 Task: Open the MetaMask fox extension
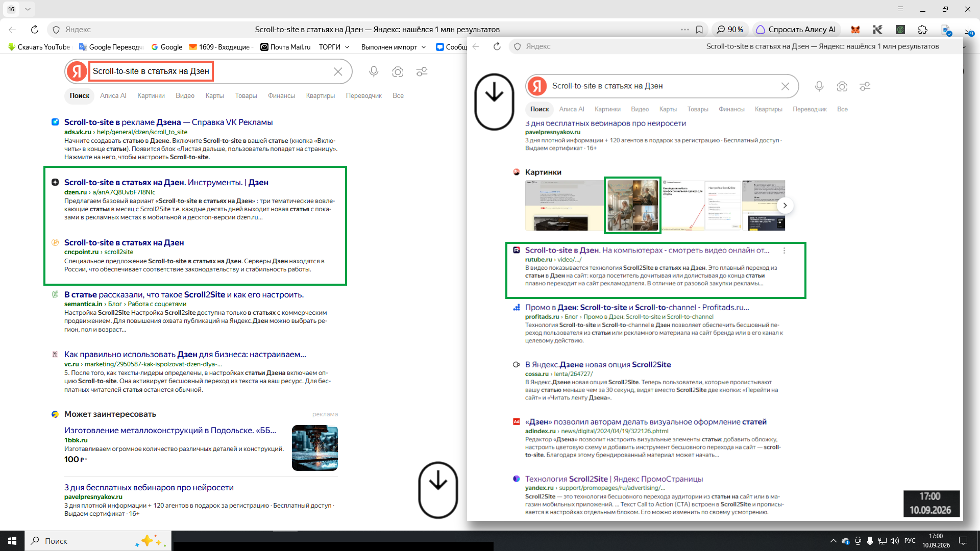[x=855, y=30]
